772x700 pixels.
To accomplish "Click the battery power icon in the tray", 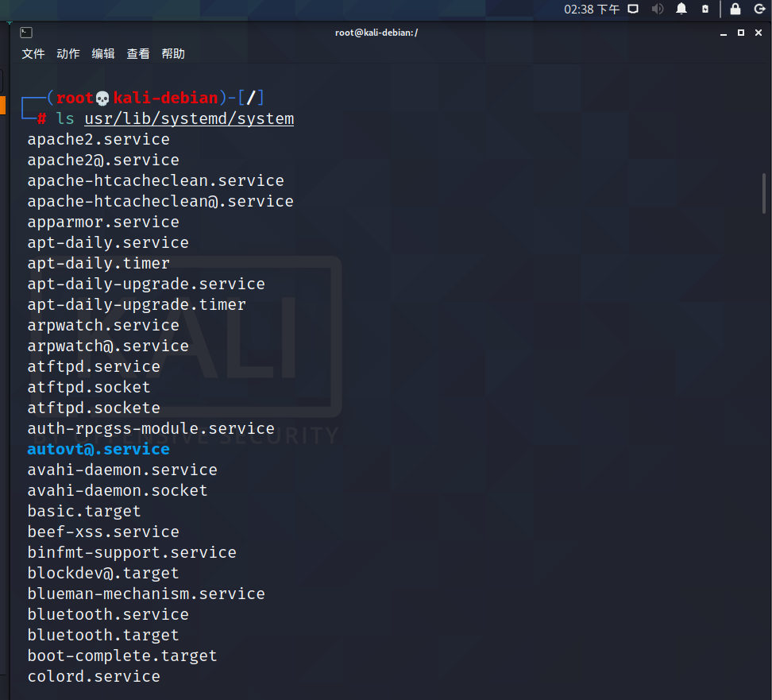I will point(705,9).
